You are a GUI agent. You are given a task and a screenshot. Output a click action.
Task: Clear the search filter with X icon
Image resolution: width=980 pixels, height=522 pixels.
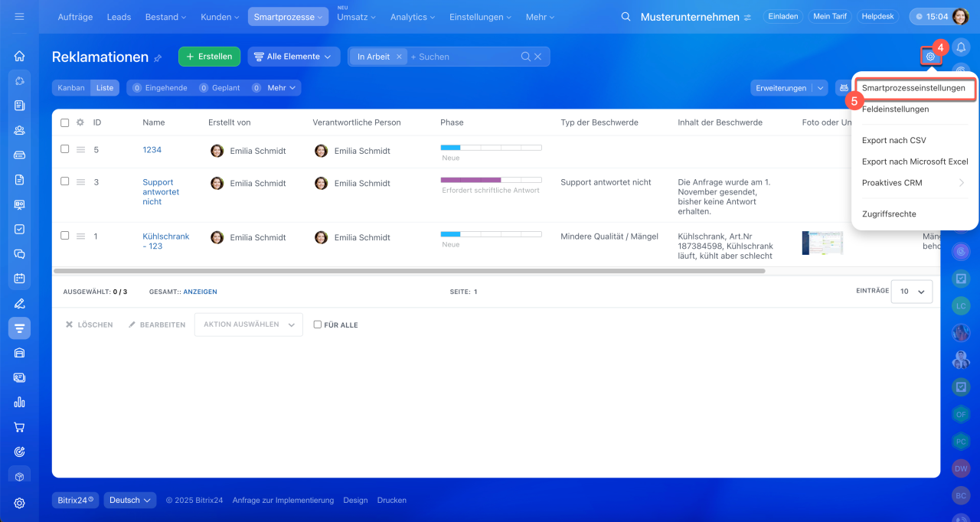537,57
